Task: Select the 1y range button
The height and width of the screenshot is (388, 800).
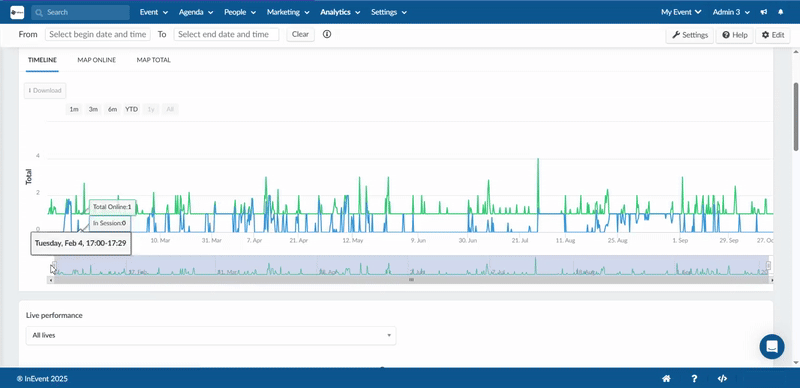Action: (x=151, y=109)
